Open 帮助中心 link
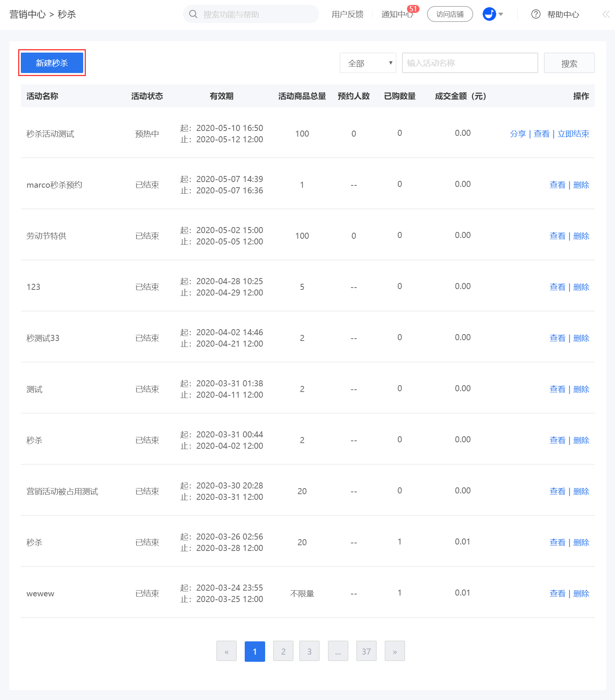The height and width of the screenshot is (700, 615). [x=563, y=14]
